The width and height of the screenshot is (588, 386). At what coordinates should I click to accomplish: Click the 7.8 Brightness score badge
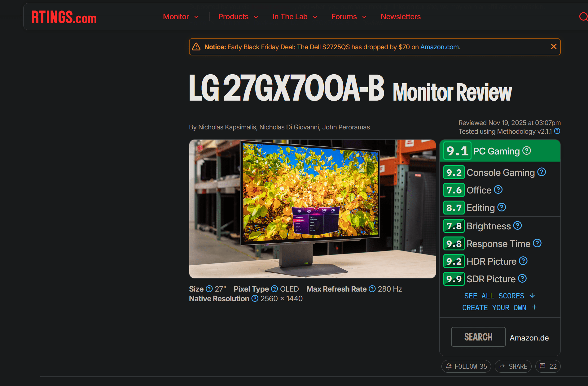click(x=454, y=226)
